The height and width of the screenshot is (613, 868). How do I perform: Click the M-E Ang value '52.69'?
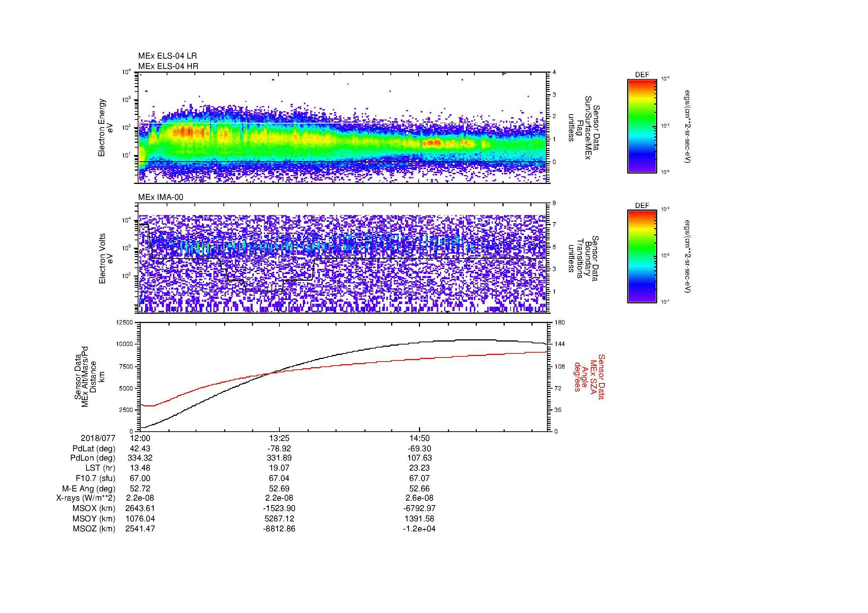tap(279, 489)
